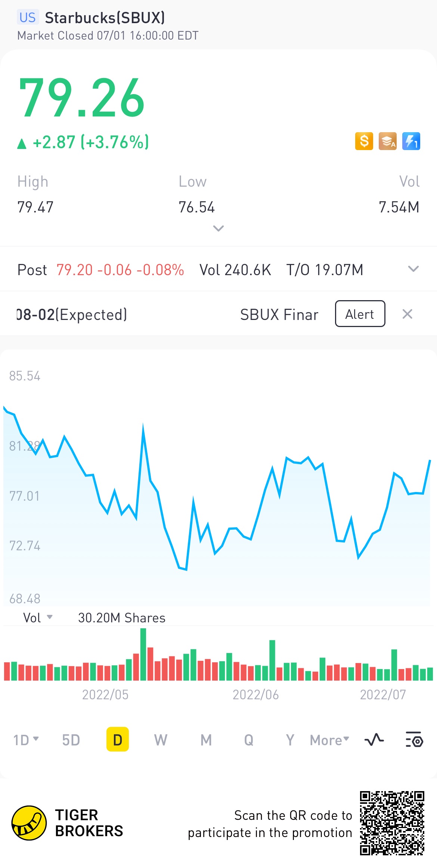Image resolution: width=437 pixels, height=868 pixels.
Task: Open the 1D timeframe dropdown
Action: 26,740
